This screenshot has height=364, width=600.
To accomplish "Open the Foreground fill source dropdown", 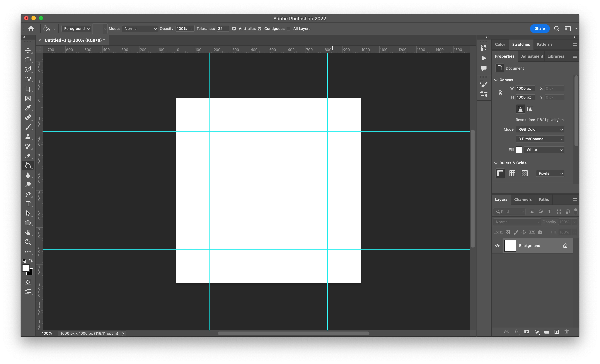I will point(76,29).
